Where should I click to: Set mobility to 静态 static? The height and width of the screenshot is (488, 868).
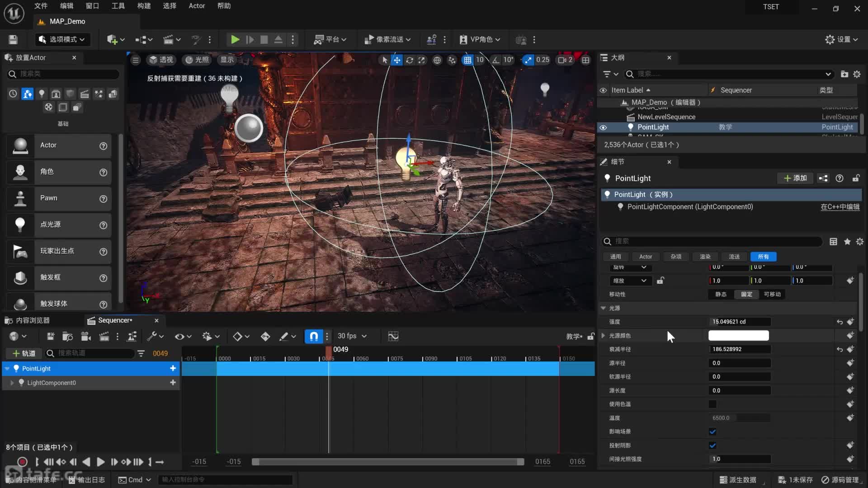pyautogui.click(x=721, y=294)
